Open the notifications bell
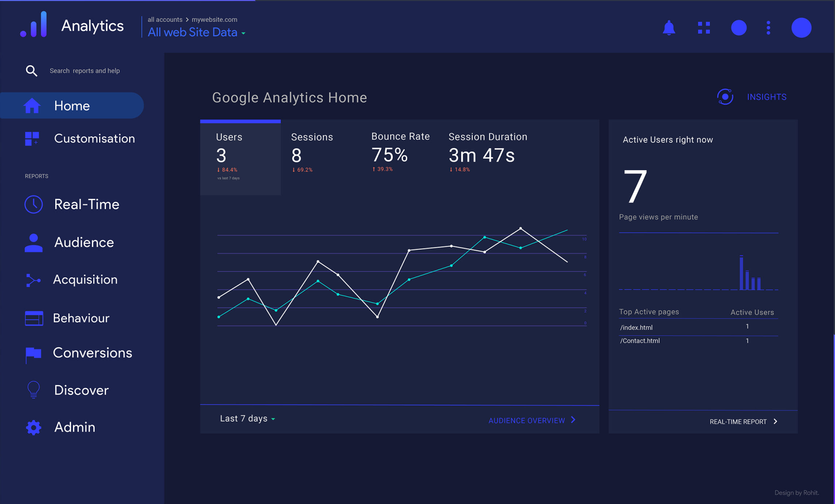 pos(668,28)
